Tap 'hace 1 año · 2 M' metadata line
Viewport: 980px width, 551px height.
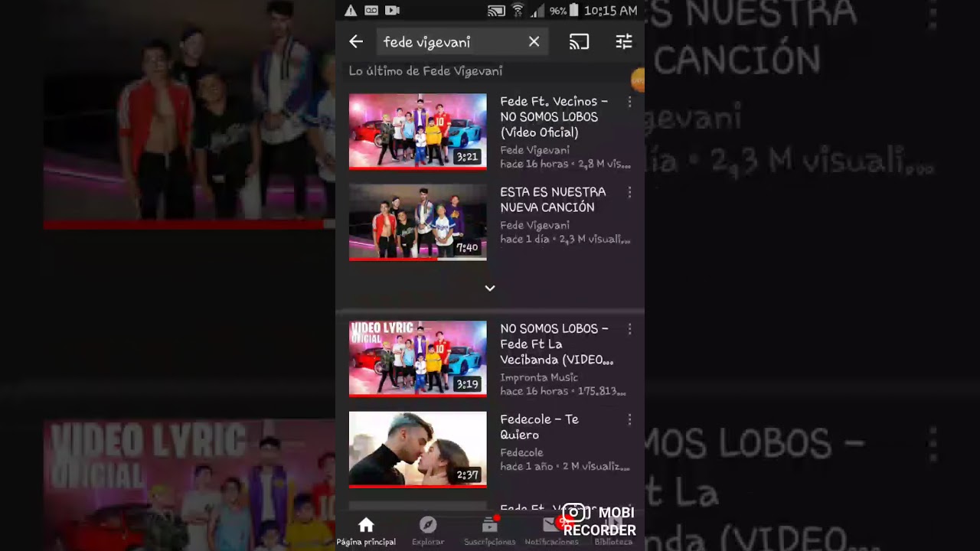coord(565,466)
